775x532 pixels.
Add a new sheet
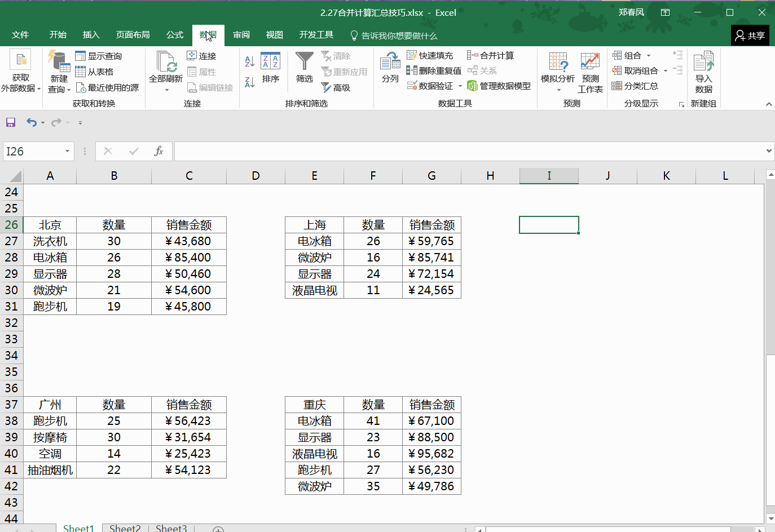coord(218,529)
